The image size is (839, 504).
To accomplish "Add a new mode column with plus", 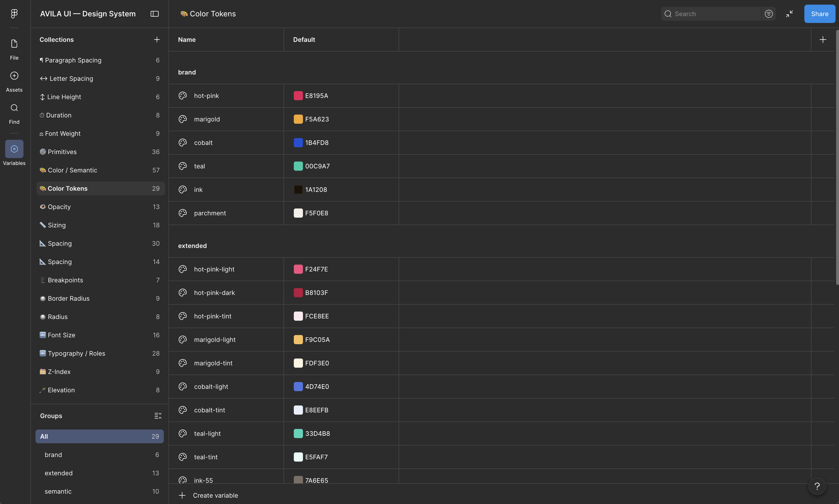I will click(822, 40).
